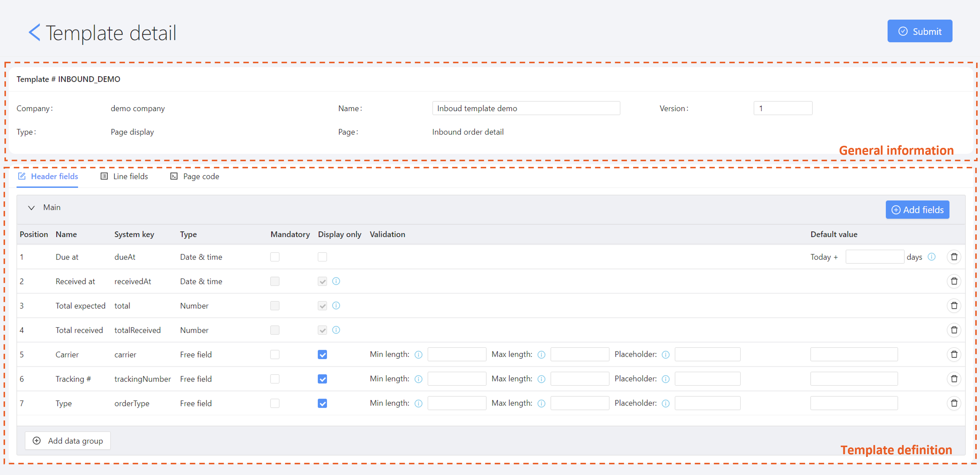Click Max length info icon in Type row
Image resolution: width=980 pixels, height=475 pixels.
point(541,403)
